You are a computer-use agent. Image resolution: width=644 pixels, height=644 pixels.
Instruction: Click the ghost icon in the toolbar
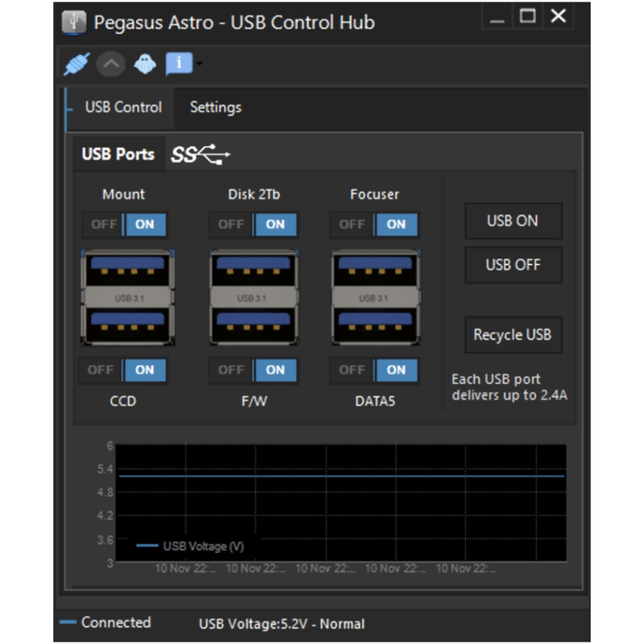tap(145, 64)
